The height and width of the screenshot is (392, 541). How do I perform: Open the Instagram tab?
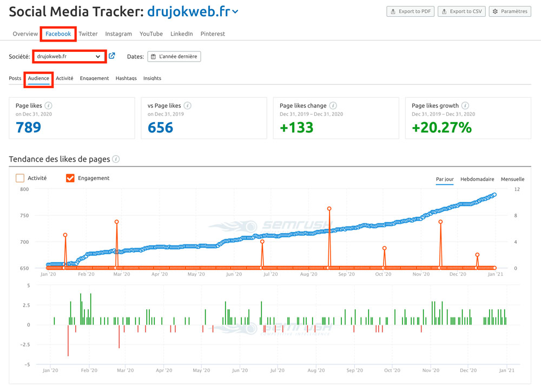click(118, 34)
